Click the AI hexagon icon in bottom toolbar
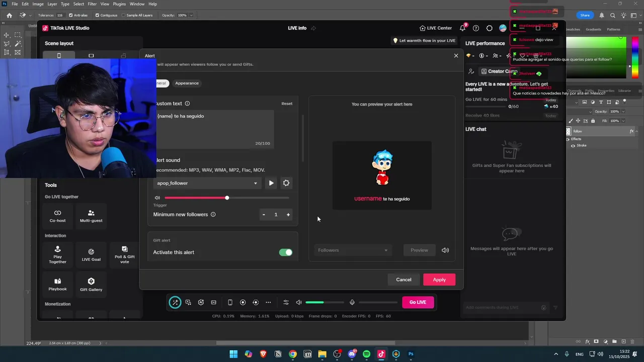Screen dimensions: 644x362 pyautogui.click(x=201, y=302)
